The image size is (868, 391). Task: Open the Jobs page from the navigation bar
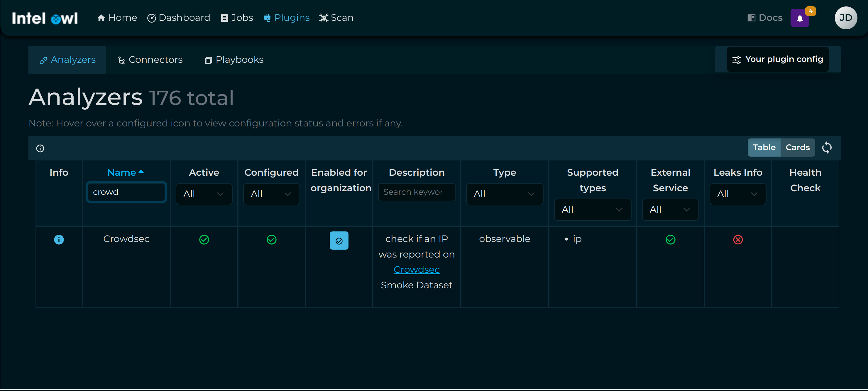237,18
